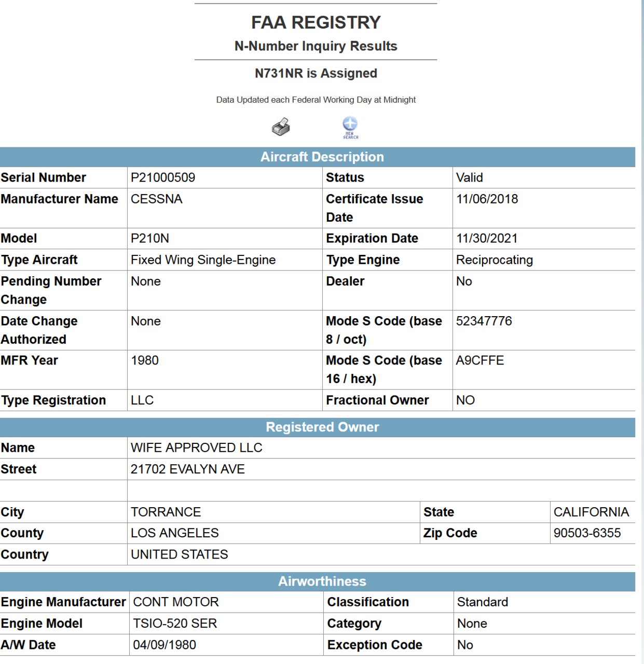Select state value CALIFORNIA

tap(592, 512)
